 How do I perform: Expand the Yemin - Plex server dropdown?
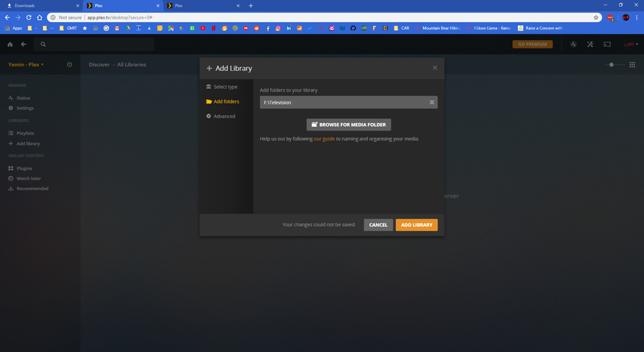[x=26, y=65]
